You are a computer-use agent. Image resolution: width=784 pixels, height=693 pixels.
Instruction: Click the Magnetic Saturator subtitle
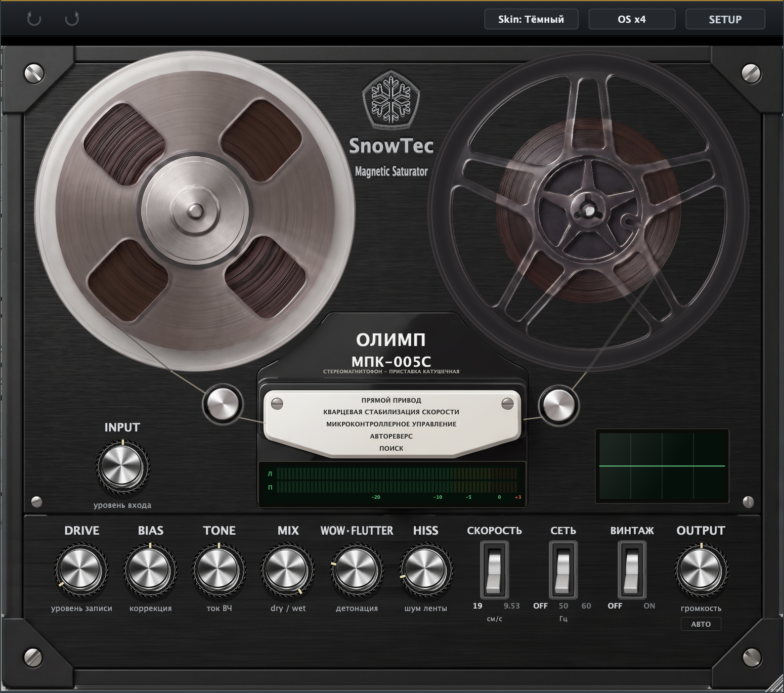pyautogui.click(x=391, y=171)
